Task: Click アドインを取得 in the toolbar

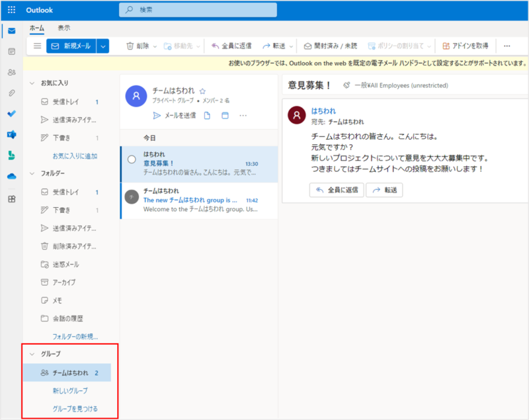Action: (x=466, y=46)
